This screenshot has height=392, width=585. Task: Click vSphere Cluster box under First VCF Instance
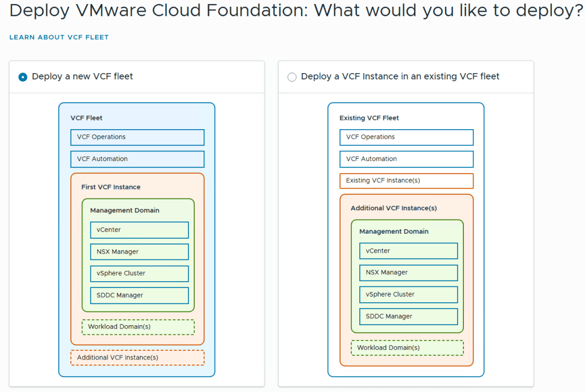coord(139,273)
